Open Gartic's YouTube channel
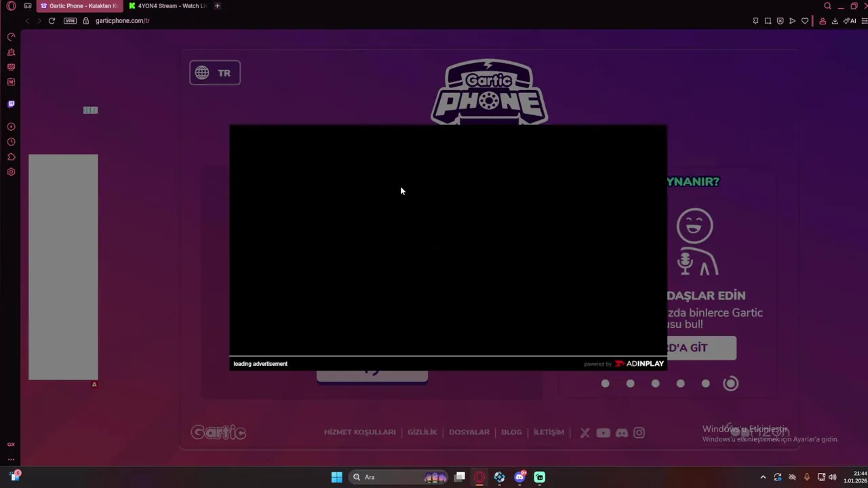The height and width of the screenshot is (488, 868). (x=603, y=432)
